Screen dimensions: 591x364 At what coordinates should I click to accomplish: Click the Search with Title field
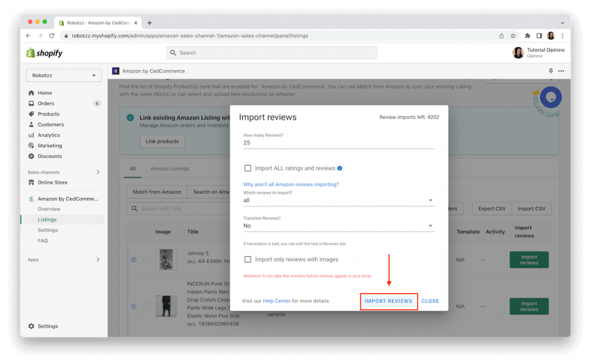(179, 208)
